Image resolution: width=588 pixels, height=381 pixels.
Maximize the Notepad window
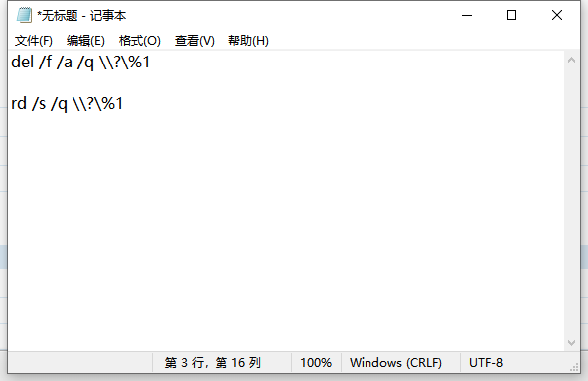click(x=512, y=15)
